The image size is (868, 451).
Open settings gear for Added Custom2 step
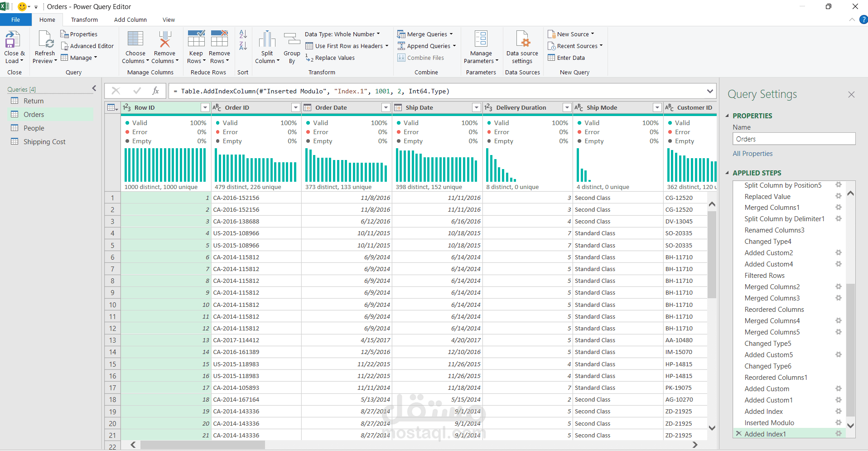point(839,252)
